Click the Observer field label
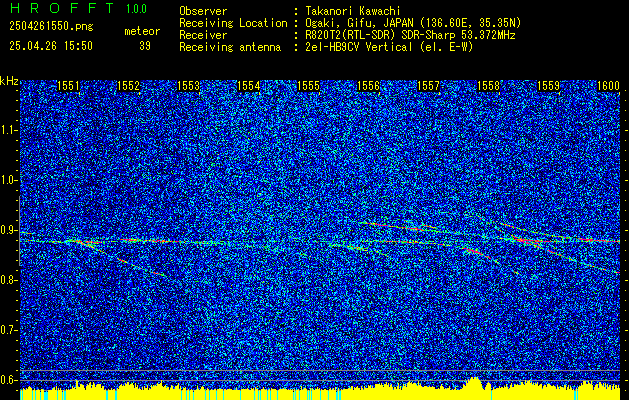 point(203,11)
